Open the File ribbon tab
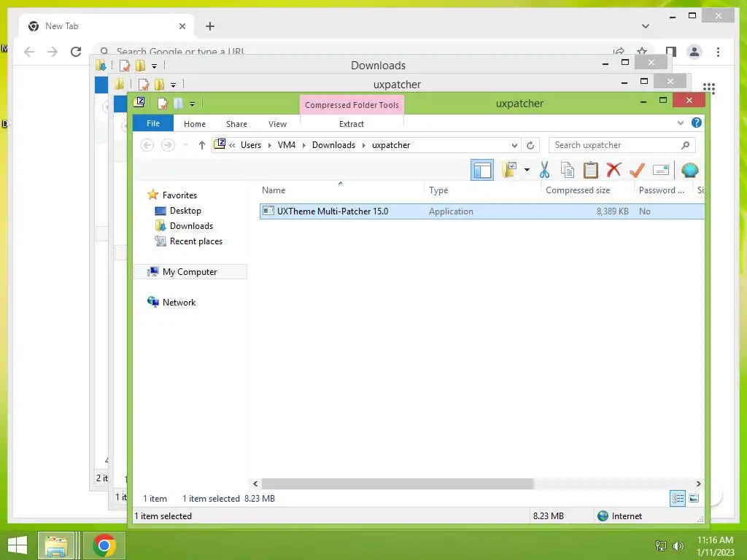The width and height of the screenshot is (747, 560). (153, 123)
